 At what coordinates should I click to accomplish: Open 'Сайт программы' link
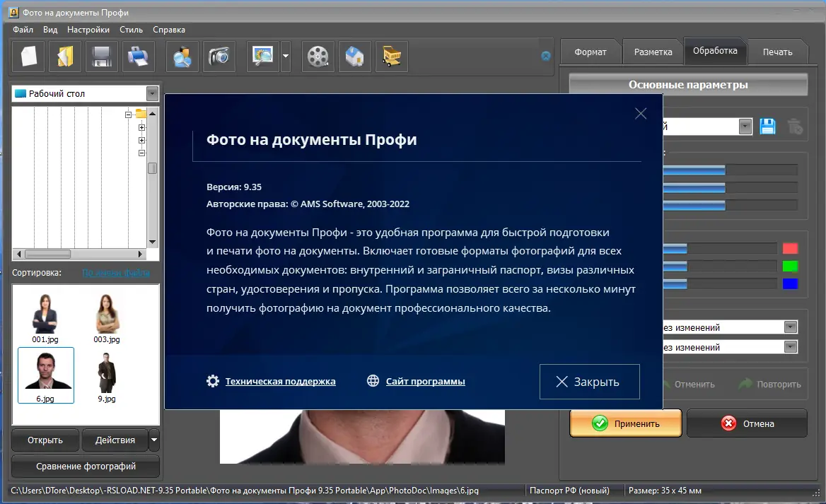click(424, 381)
